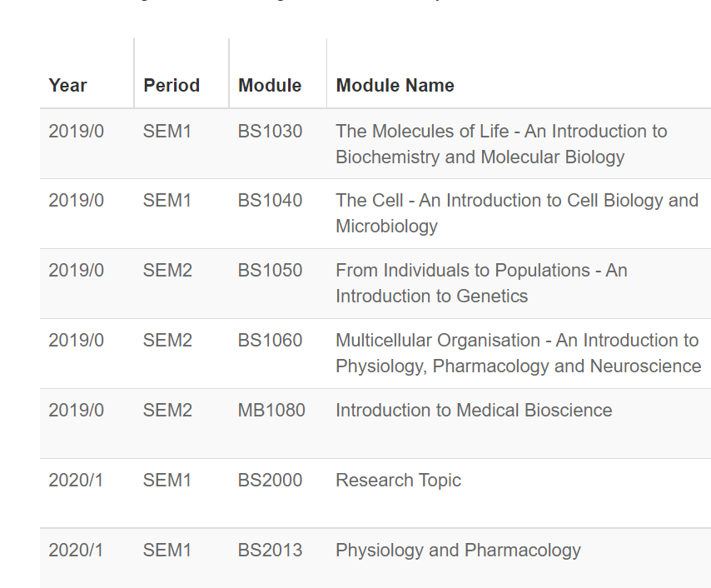Click 2019/0 year in MB1080 row

click(x=77, y=411)
